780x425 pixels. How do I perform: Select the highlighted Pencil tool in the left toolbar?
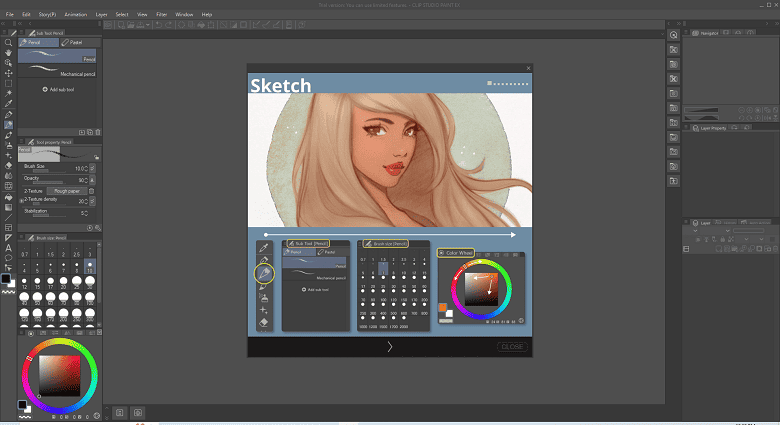8,125
